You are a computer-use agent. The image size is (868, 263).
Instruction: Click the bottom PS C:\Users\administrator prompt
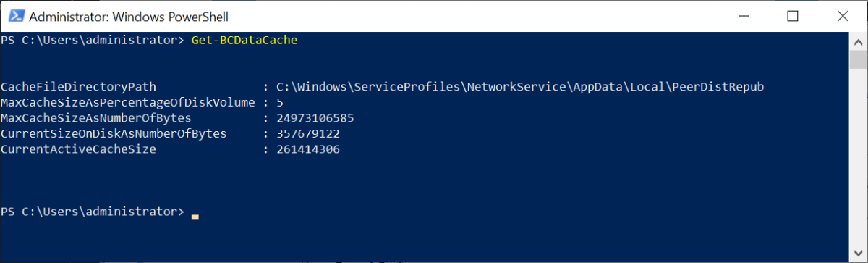coord(93,212)
